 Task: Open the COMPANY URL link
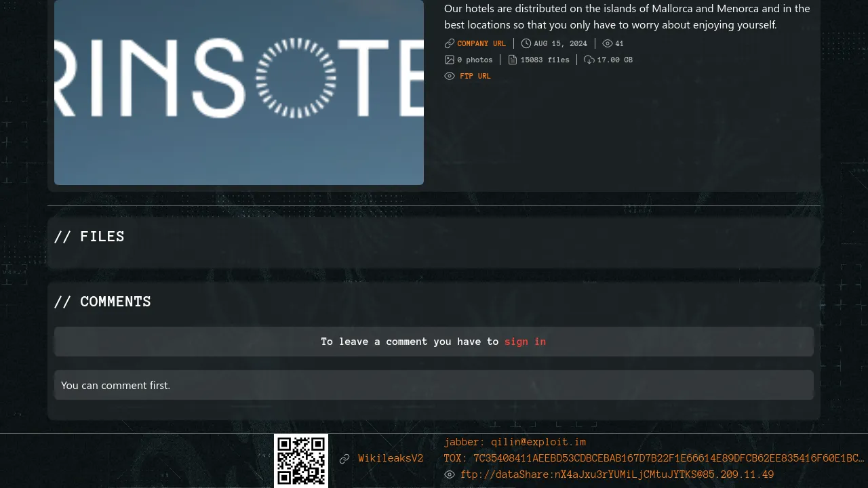point(481,43)
